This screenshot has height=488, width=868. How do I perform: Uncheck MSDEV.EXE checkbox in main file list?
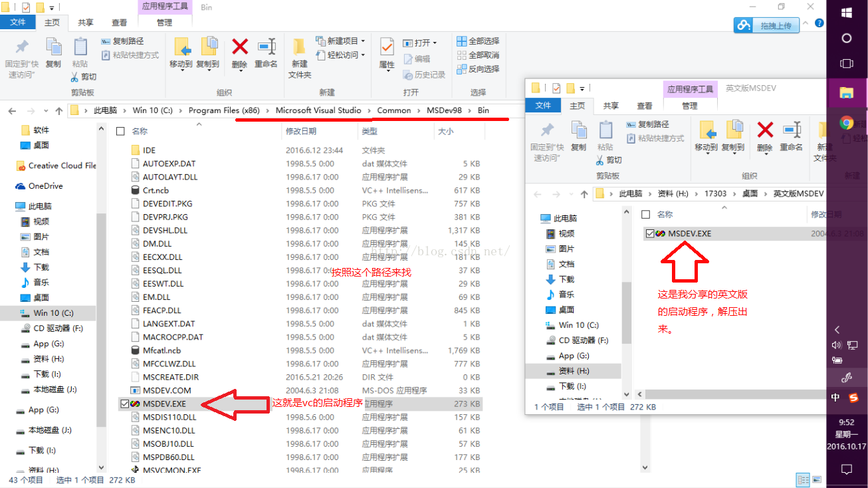click(124, 404)
